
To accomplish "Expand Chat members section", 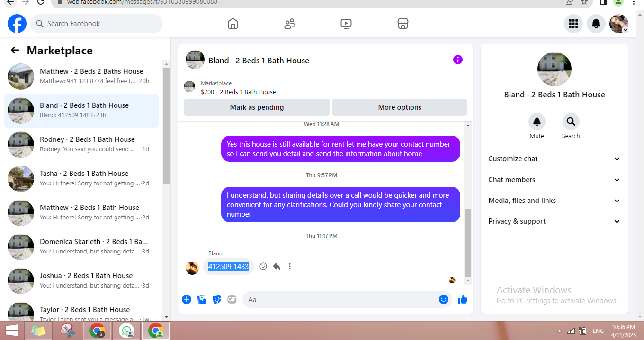I will (x=555, y=180).
